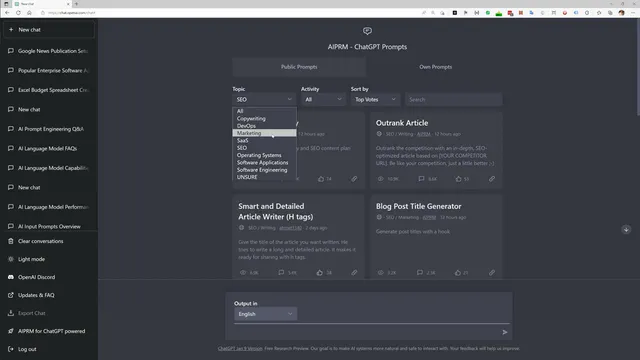Click the prompt Search input field
The width and height of the screenshot is (640, 360).
click(x=453, y=99)
